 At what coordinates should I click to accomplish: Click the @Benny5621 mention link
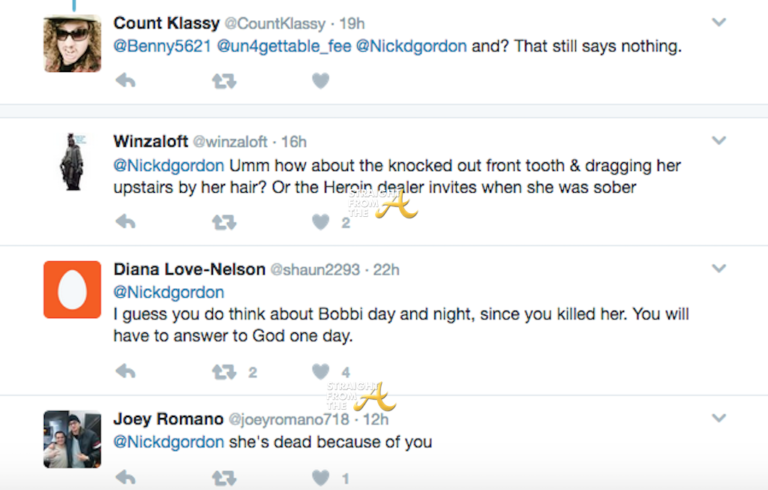[159, 46]
